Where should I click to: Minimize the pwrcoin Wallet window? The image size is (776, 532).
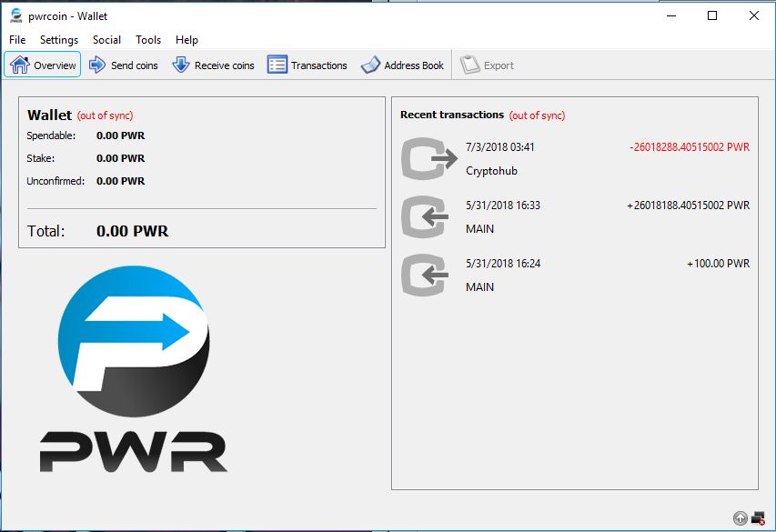pos(671,15)
